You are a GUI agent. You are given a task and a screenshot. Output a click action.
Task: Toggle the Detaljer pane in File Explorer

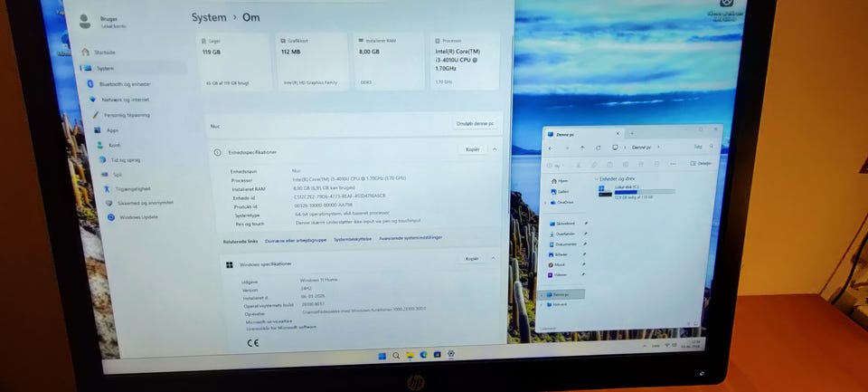click(701, 164)
